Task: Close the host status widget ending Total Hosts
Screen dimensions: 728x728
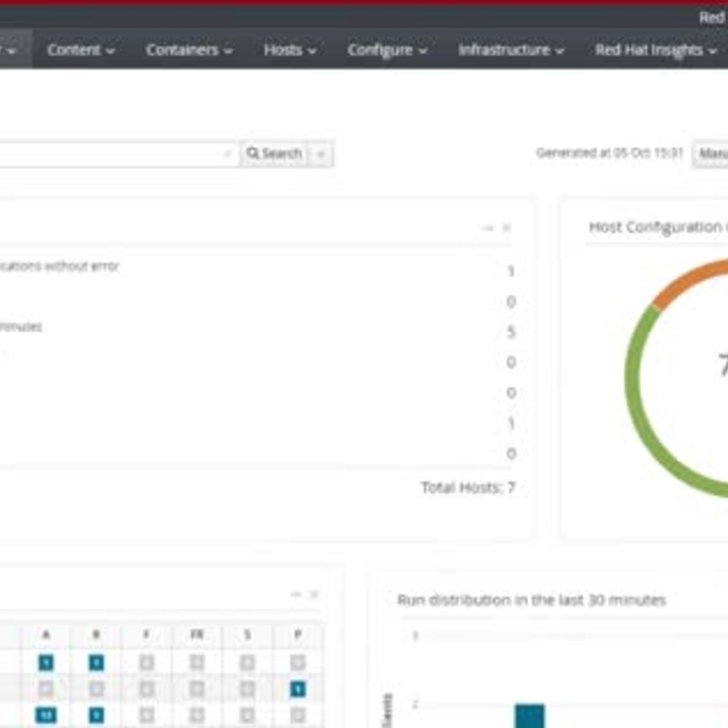Action: (506, 228)
